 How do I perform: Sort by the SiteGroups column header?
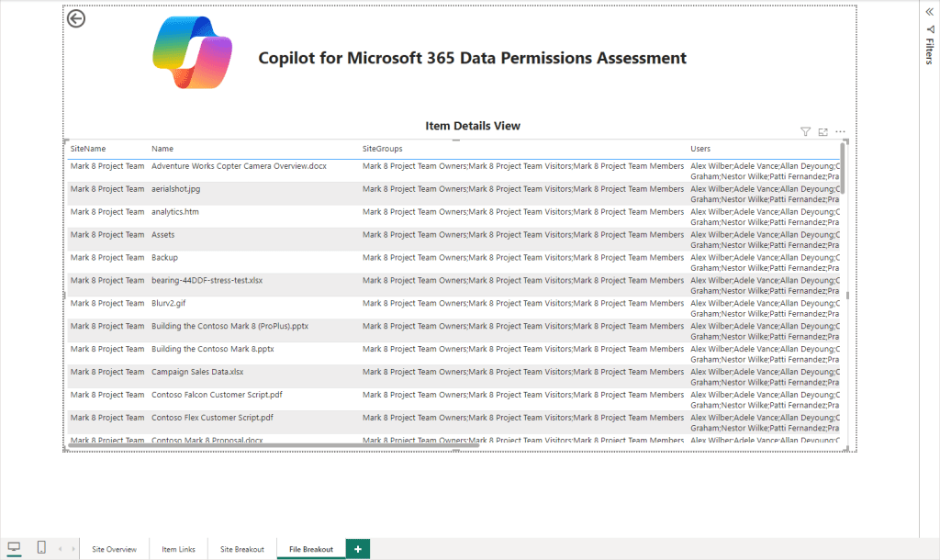coord(382,149)
